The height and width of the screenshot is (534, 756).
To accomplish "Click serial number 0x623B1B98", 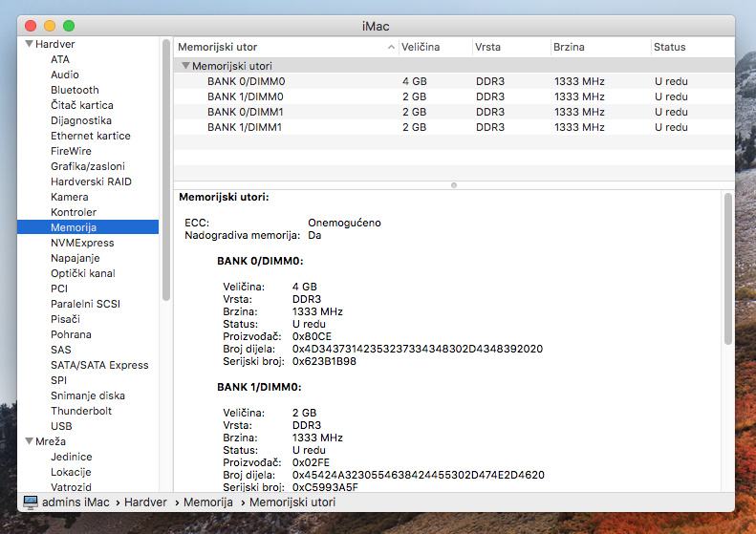I will 324,361.
